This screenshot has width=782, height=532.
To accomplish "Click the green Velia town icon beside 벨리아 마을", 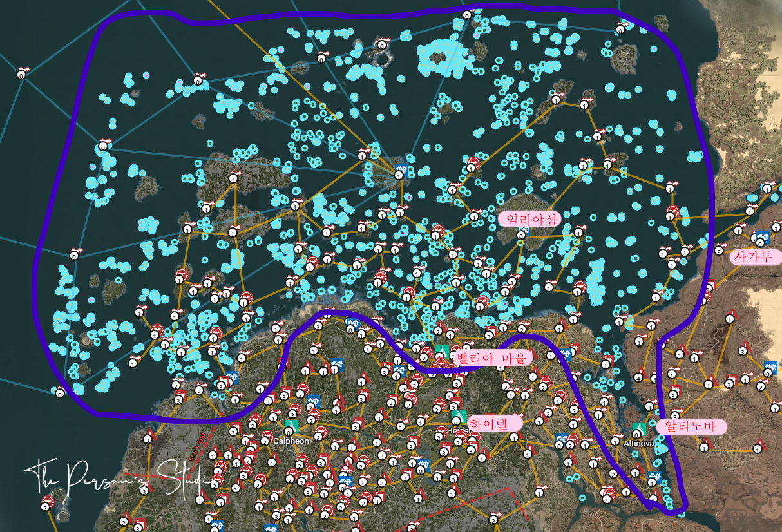I will click(x=442, y=352).
